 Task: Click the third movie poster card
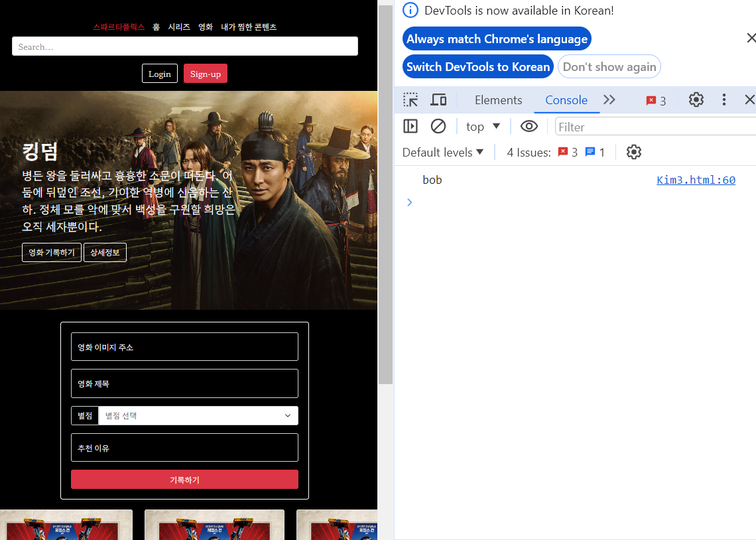coord(337,525)
